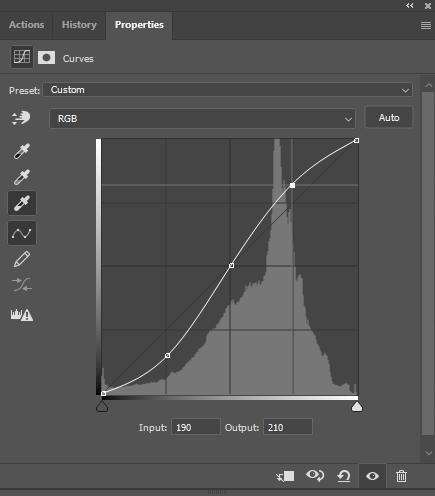Image resolution: width=435 pixels, height=496 pixels.
Task: Select the layer mask icon
Action: pos(46,58)
